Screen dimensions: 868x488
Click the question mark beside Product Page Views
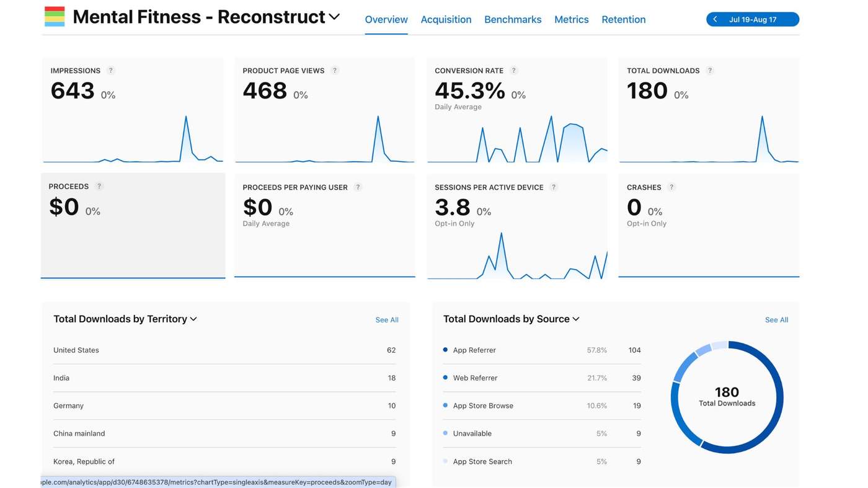coord(335,71)
